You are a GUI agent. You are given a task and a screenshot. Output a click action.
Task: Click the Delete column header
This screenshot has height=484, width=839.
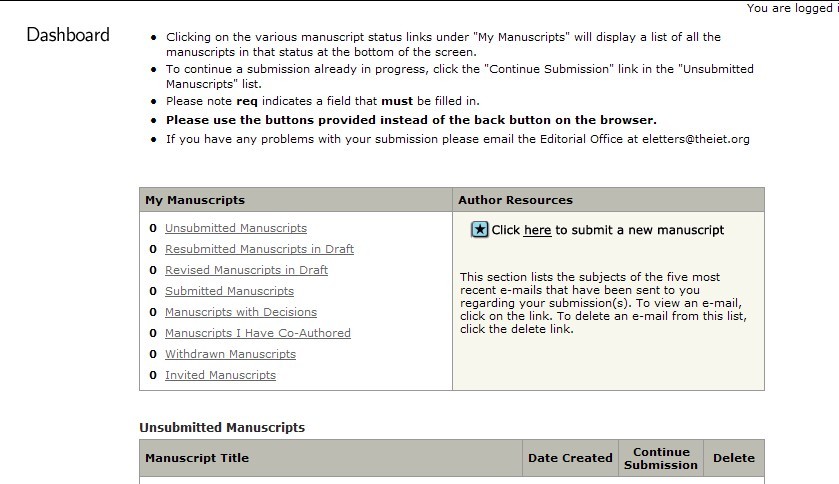733,458
